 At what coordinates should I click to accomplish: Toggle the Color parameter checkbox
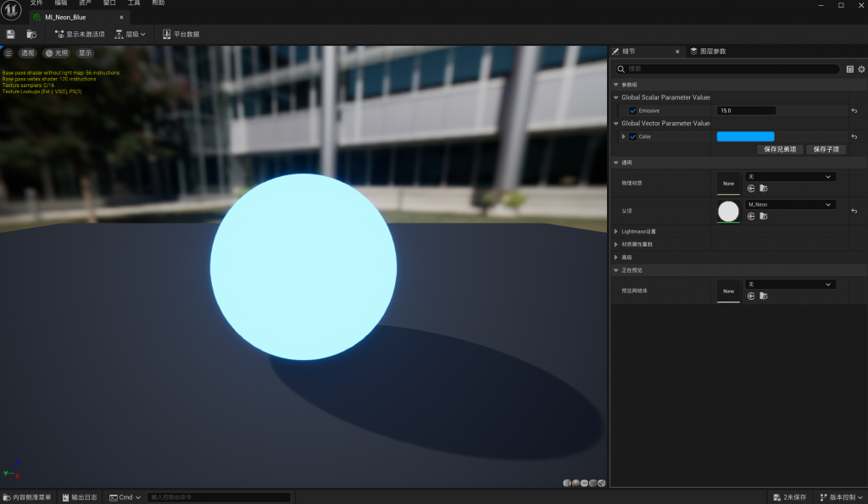click(x=632, y=136)
